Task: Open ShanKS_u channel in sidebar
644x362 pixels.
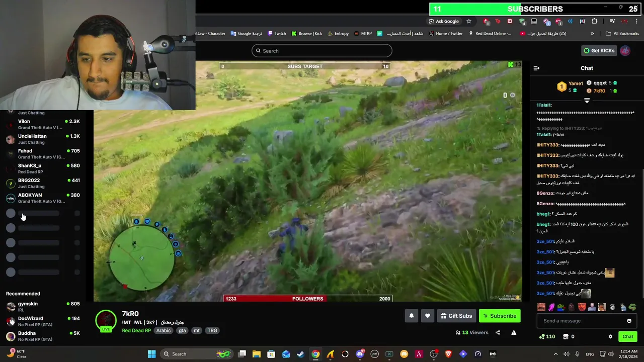Action: point(43,168)
